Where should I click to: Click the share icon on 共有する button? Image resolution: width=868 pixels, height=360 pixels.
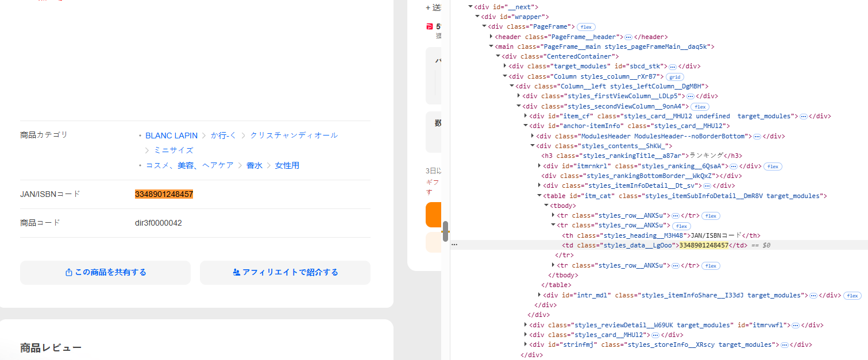pyautogui.click(x=68, y=272)
